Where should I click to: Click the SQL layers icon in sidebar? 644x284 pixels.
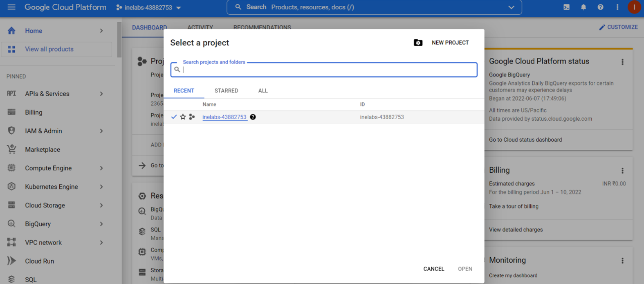11,279
